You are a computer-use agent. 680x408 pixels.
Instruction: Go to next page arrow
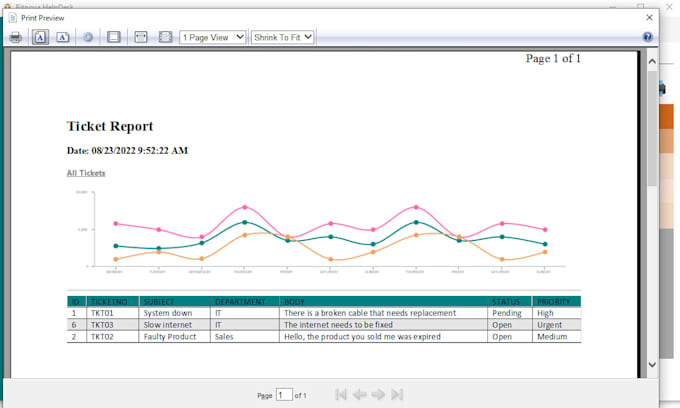point(378,394)
